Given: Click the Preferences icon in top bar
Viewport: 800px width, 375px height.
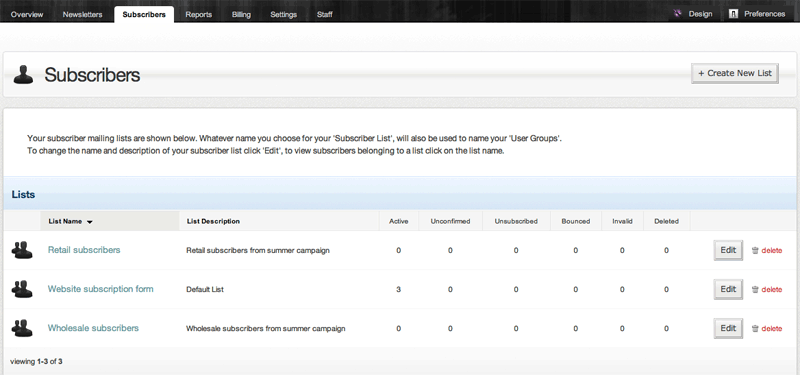Looking at the screenshot, I should (733, 14).
